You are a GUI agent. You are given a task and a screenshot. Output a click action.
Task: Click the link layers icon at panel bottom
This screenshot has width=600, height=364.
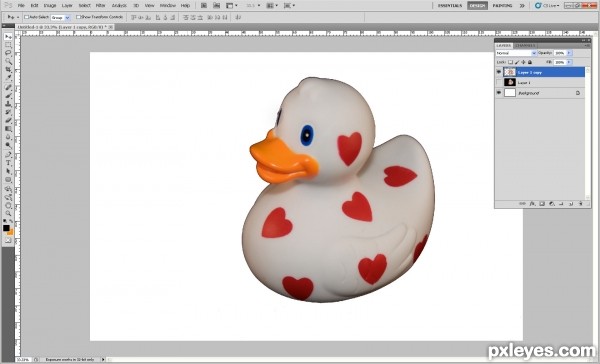pos(522,204)
